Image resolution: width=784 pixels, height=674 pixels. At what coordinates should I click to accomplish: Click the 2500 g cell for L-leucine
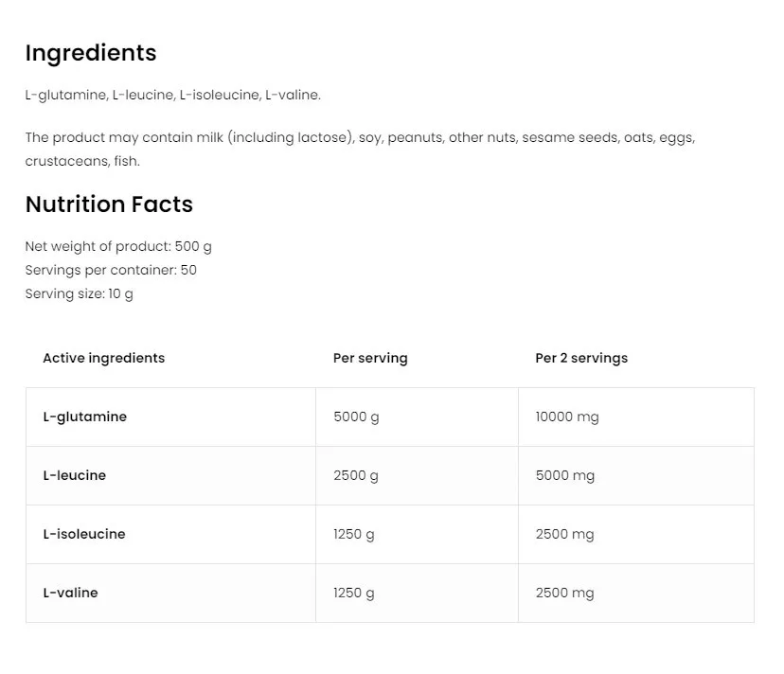tap(356, 475)
